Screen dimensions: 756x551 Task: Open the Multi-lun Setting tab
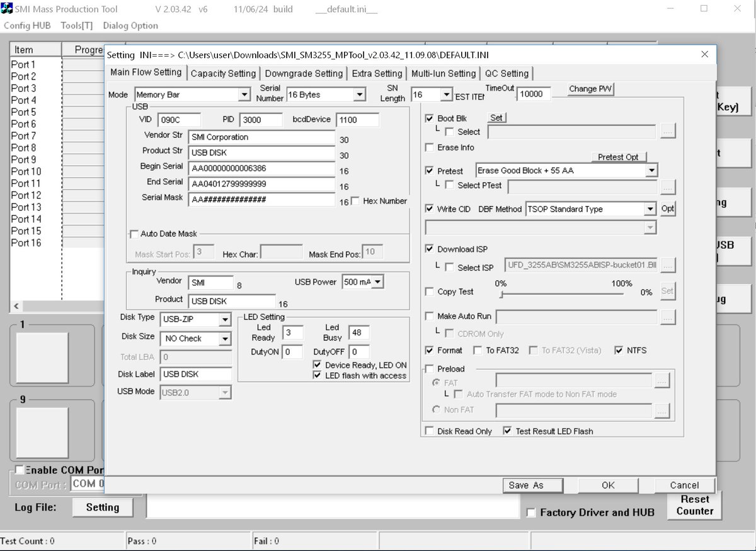pyautogui.click(x=444, y=73)
